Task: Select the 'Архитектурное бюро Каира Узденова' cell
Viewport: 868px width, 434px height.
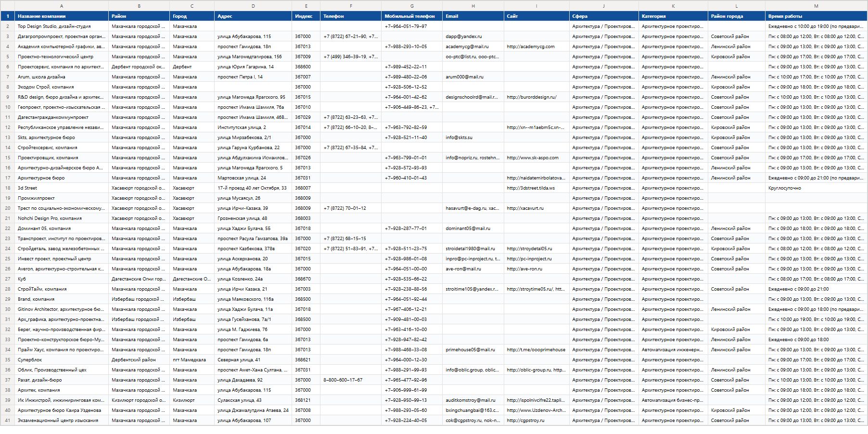Action: click(62, 410)
